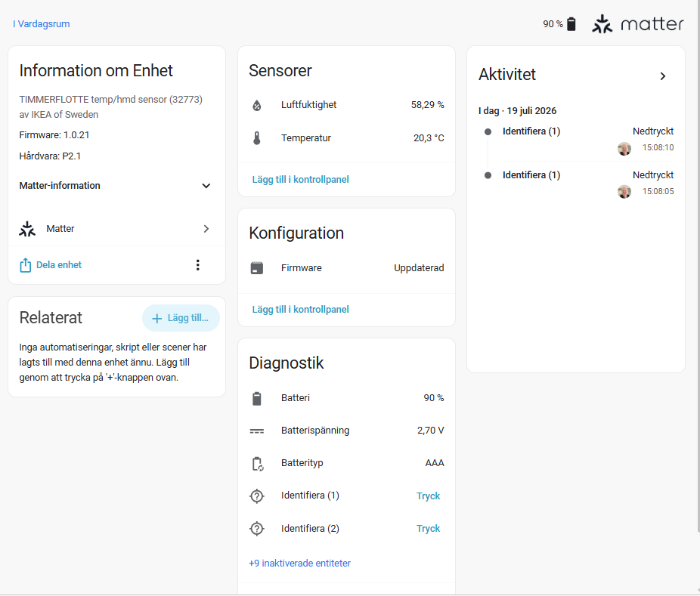Click the Batterityp battery type icon
Screen dimensions: 700x596
pos(258,464)
